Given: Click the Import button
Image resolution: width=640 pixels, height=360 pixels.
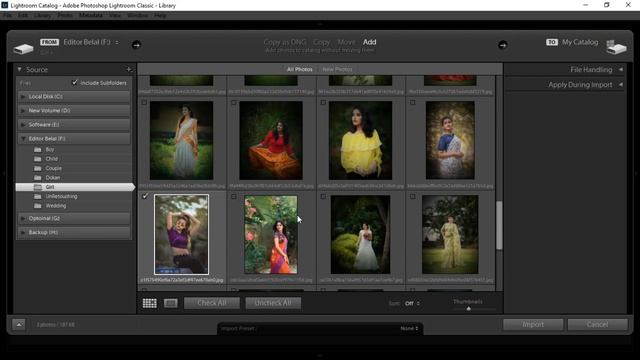Looking at the screenshot, I should [533, 324].
